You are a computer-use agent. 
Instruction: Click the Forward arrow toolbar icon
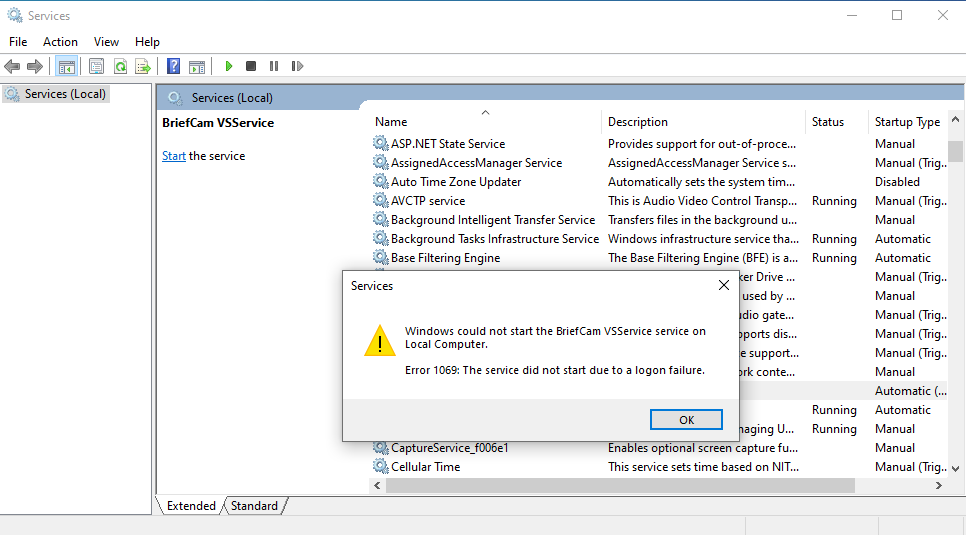click(35, 66)
